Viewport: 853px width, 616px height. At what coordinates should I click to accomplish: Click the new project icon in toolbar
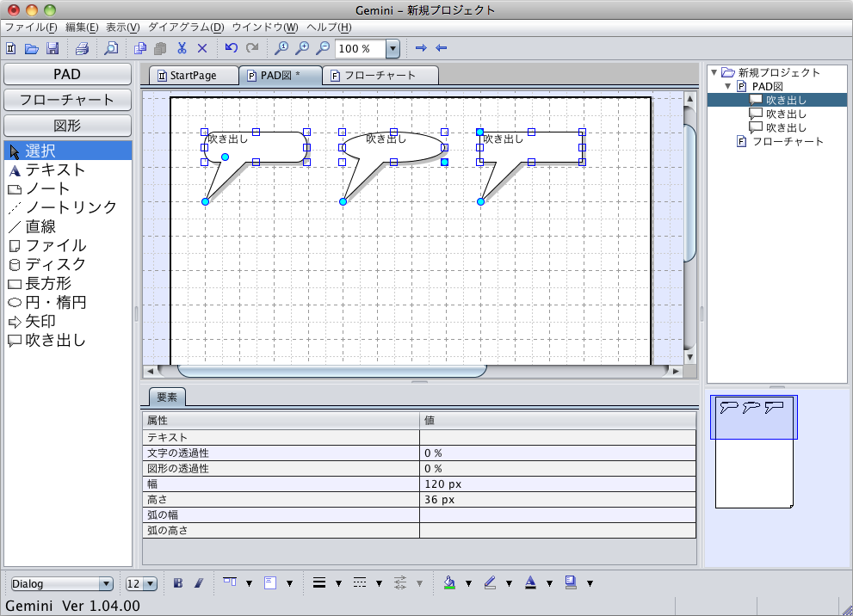[x=11, y=48]
